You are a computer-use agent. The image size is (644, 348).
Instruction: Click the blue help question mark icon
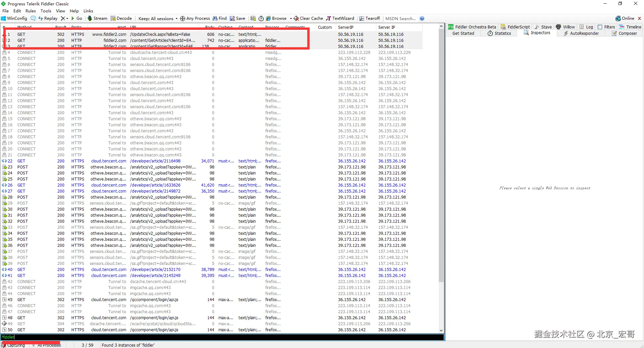422,18
